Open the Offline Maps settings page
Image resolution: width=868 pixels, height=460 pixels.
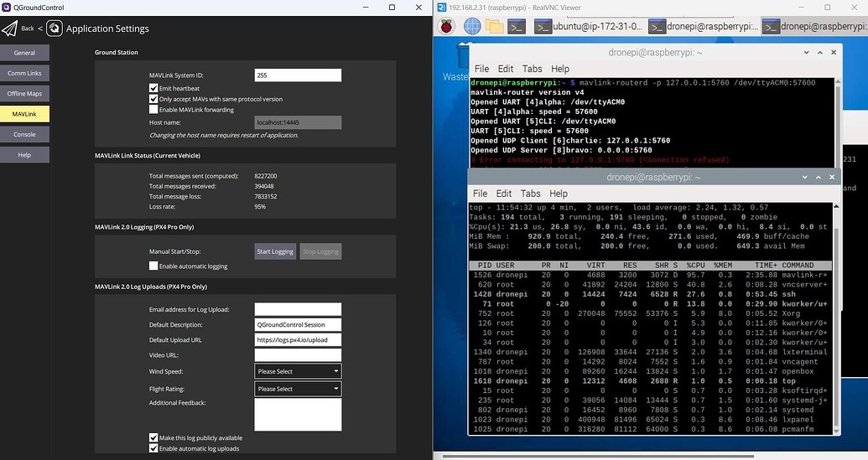point(24,94)
